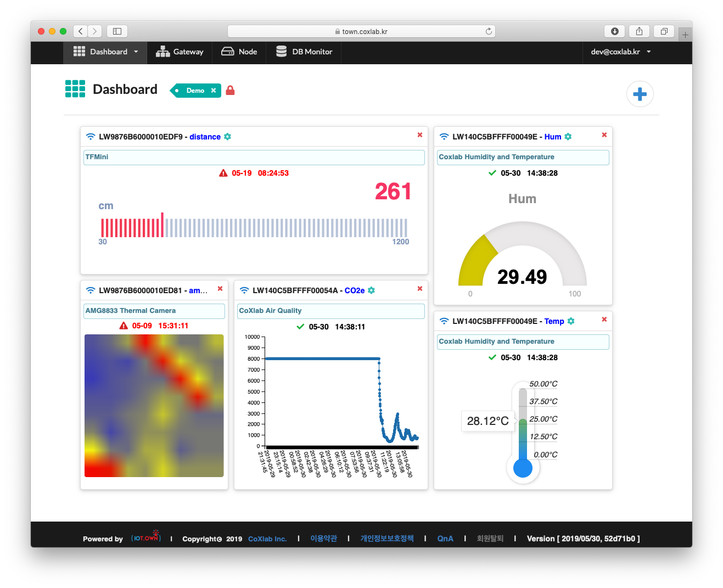Go to the Gateway menu
The width and height of the screenshot is (723, 588).
pos(180,52)
